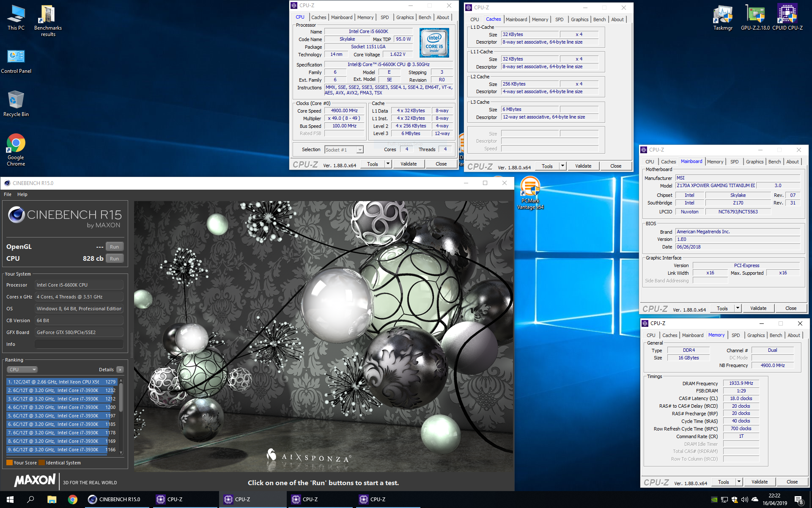The height and width of the screenshot is (508, 812).
Task: Click the Cinebench Info input field
Action: point(79,344)
